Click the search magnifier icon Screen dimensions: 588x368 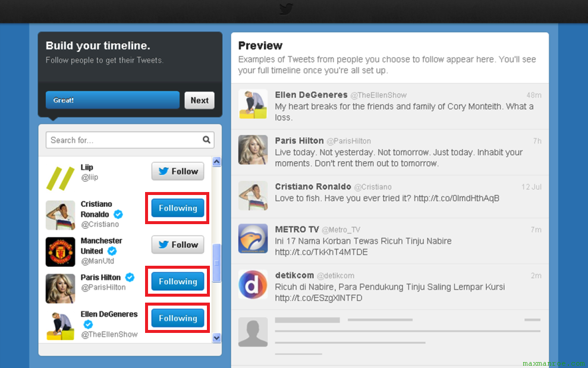pos(206,139)
